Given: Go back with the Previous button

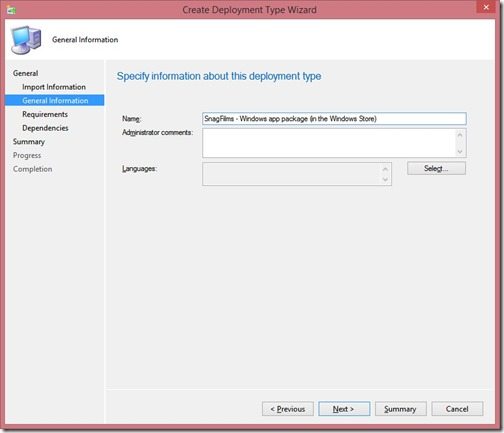Looking at the screenshot, I should click(x=288, y=409).
